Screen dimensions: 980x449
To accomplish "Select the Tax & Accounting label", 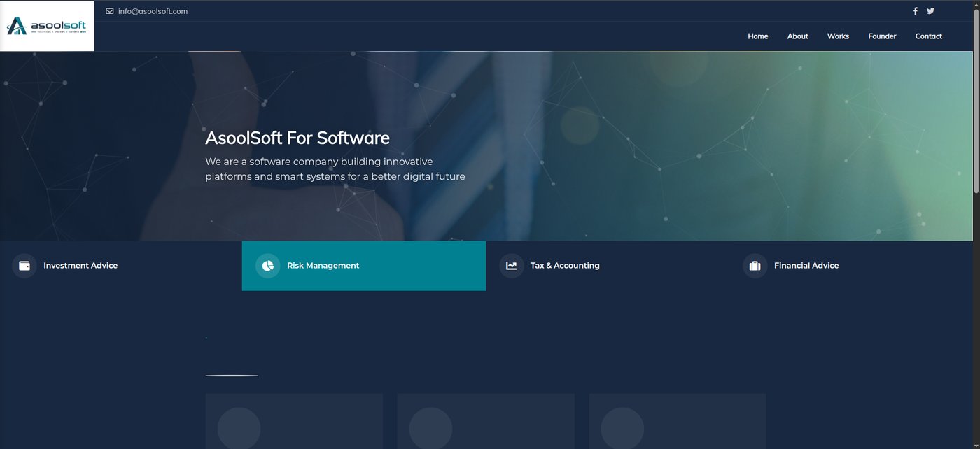I will tap(565, 266).
